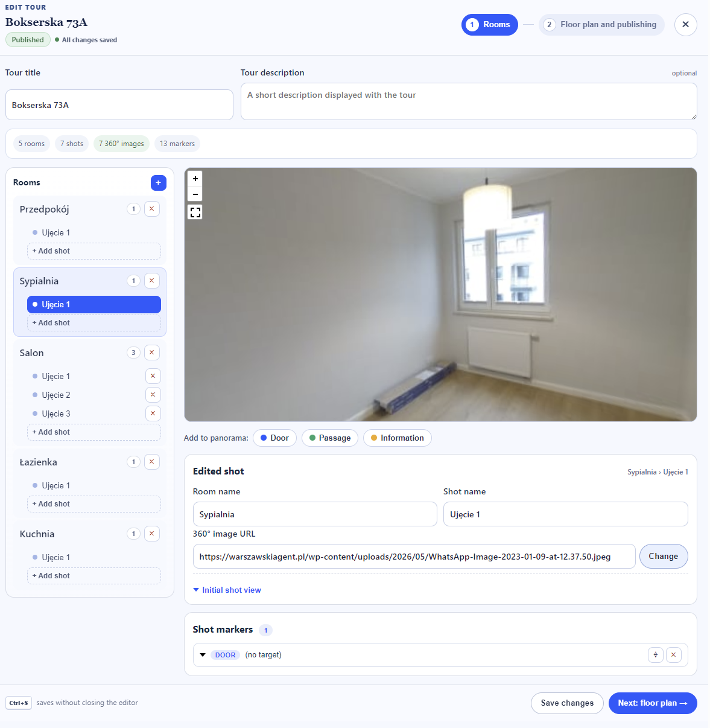Click the 5 rooms stat chip
710x728 pixels.
click(31, 144)
